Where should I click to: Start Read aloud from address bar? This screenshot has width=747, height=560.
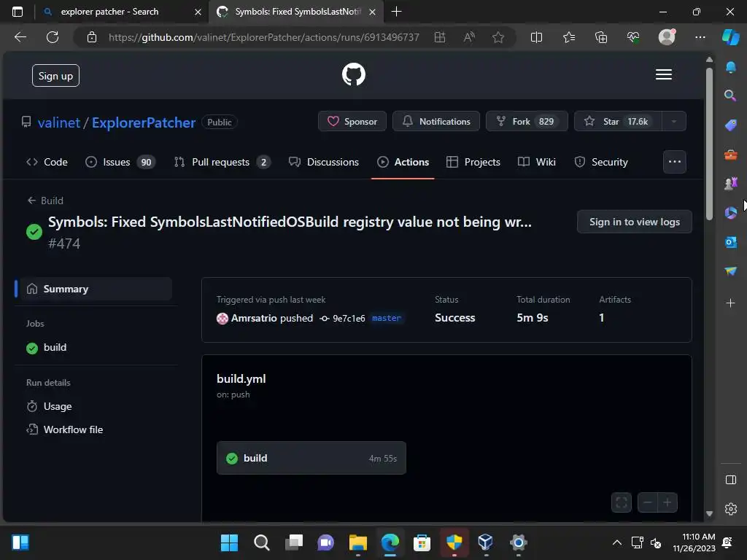click(469, 37)
